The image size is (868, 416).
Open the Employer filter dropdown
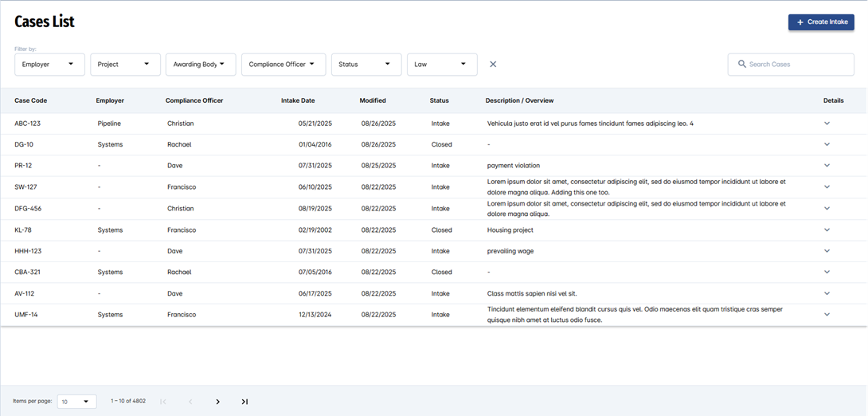pos(50,65)
